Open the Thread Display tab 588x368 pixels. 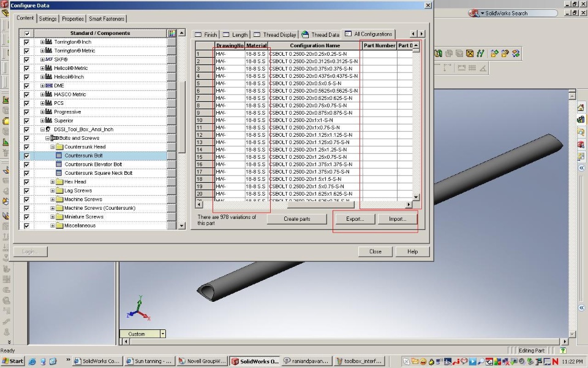tap(275, 34)
